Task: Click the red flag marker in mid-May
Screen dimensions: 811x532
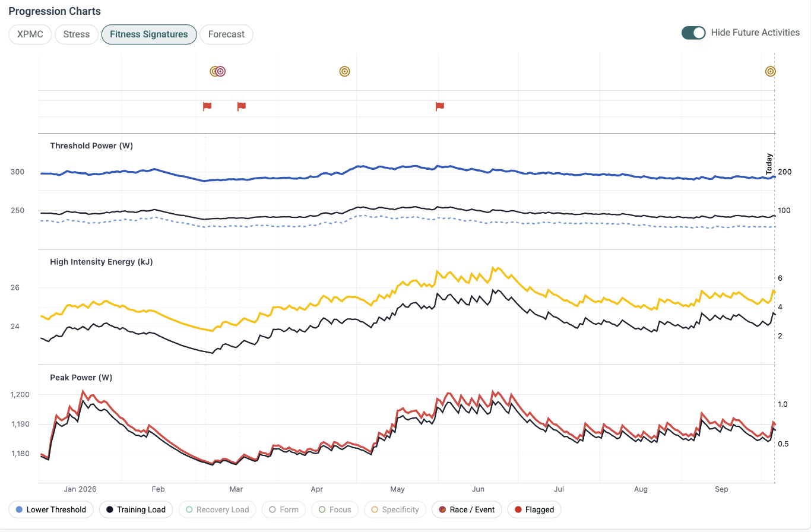Action: click(x=439, y=106)
